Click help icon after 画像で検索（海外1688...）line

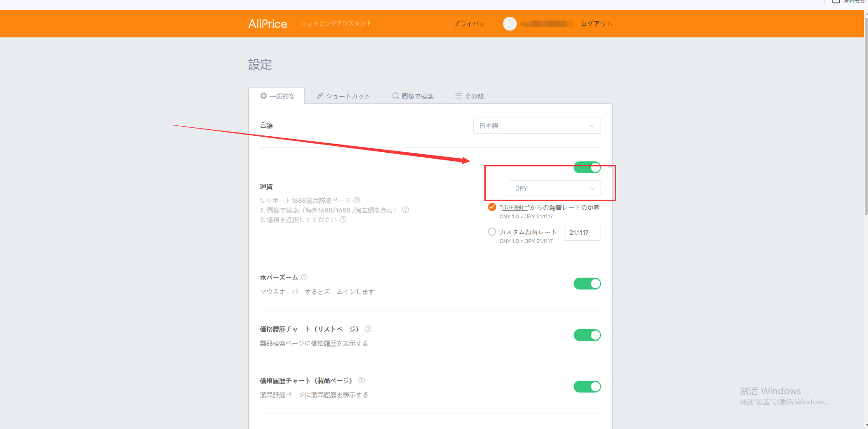point(406,210)
